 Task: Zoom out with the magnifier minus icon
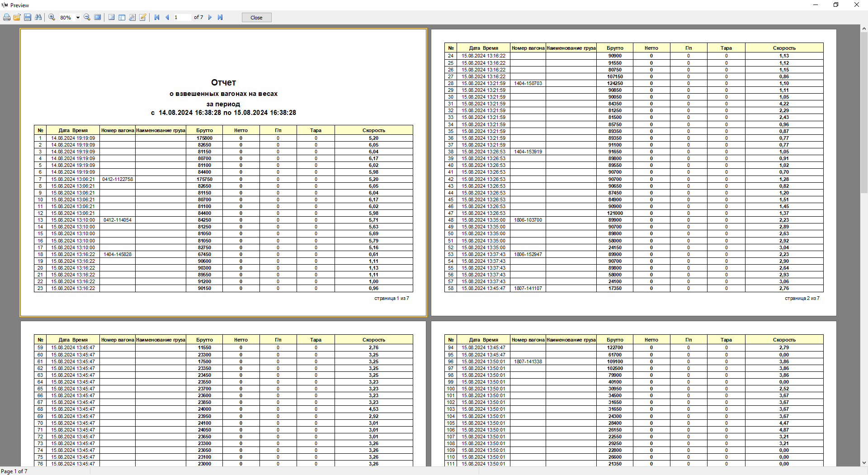87,17
